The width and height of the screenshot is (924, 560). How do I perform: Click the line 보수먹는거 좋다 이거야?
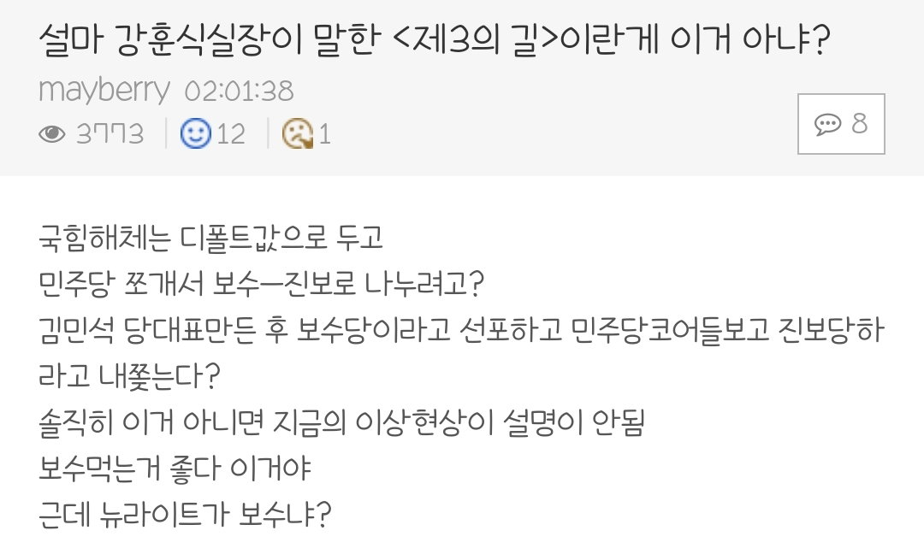tap(175, 469)
